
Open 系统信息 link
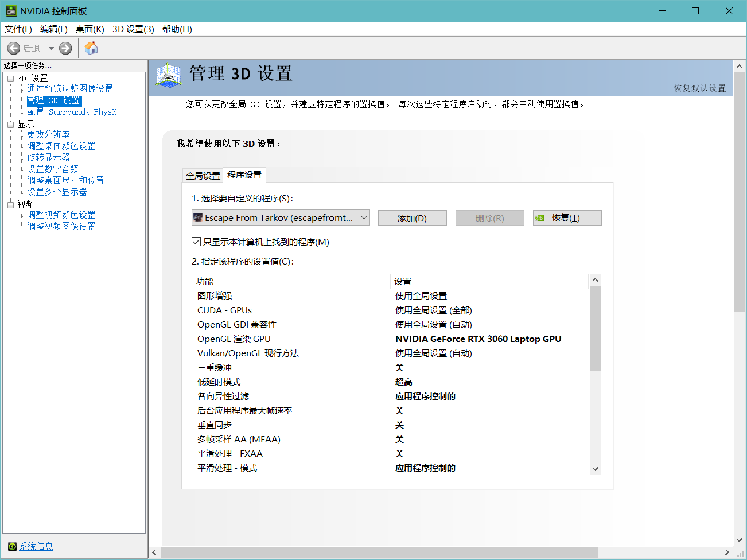(x=36, y=546)
